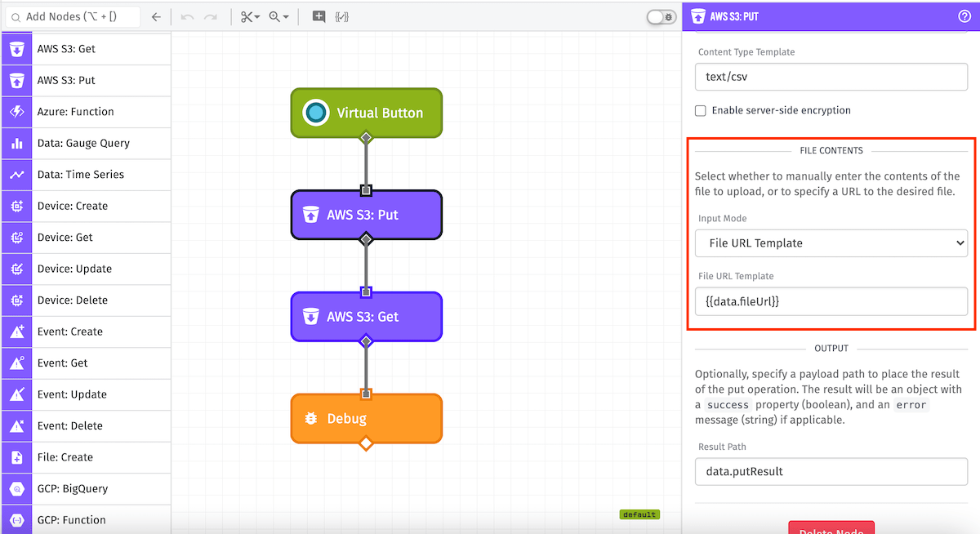
Task: Pick the Data: Gauge Query palette node
Action: pyautogui.click(x=86, y=143)
